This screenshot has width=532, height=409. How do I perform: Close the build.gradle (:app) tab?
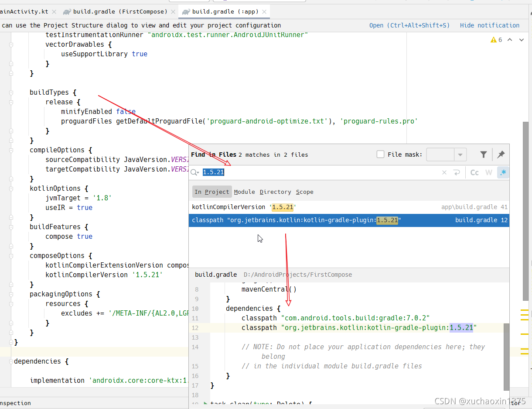point(264,12)
